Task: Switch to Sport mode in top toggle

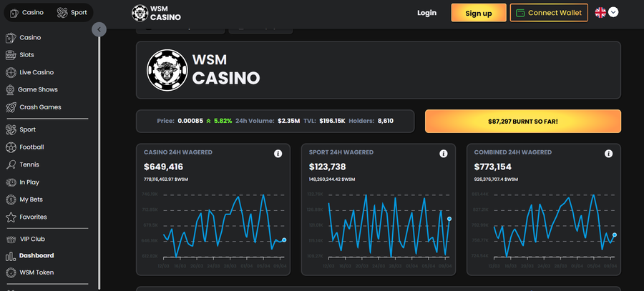Action: click(x=72, y=12)
